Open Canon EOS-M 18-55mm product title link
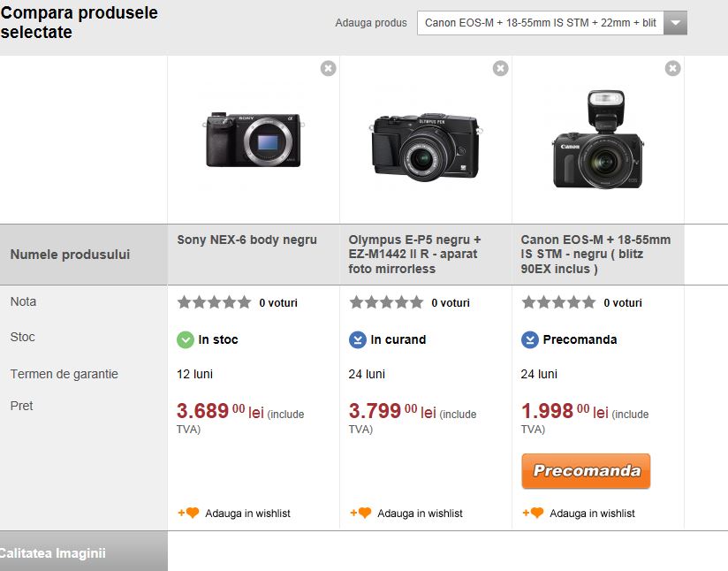The height and width of the screenshot is (571, 728). coord(595,255)
